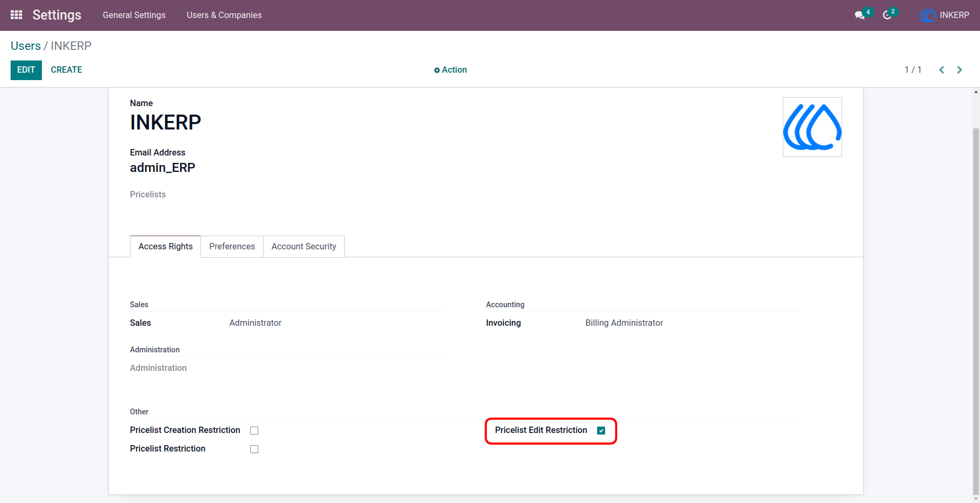Image resolution: width=980 pixels, height=503 pixels.
Task: Click the scrollbar down arrow
Action: tap(976, 499)
